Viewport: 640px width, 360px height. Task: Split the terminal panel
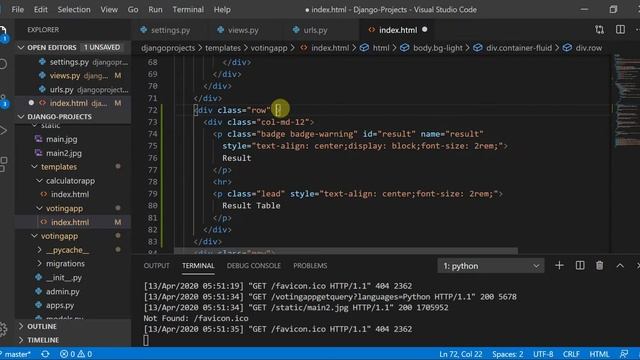[580, 266]
